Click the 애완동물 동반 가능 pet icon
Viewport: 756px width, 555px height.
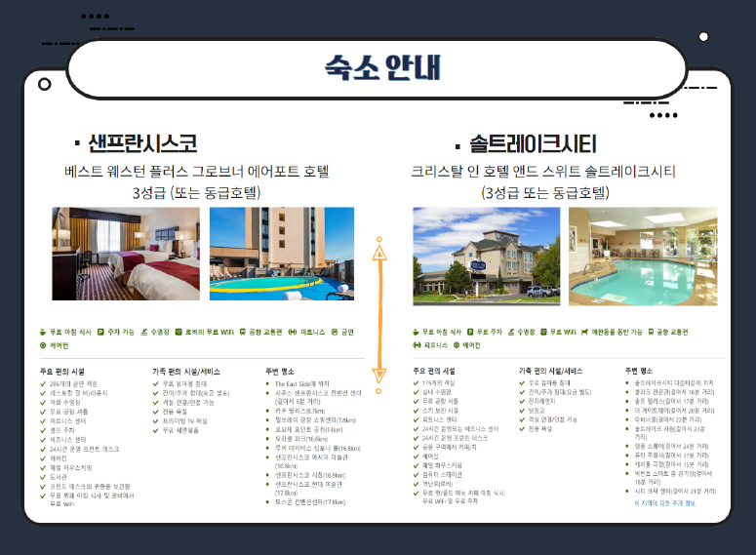[585, 332]
